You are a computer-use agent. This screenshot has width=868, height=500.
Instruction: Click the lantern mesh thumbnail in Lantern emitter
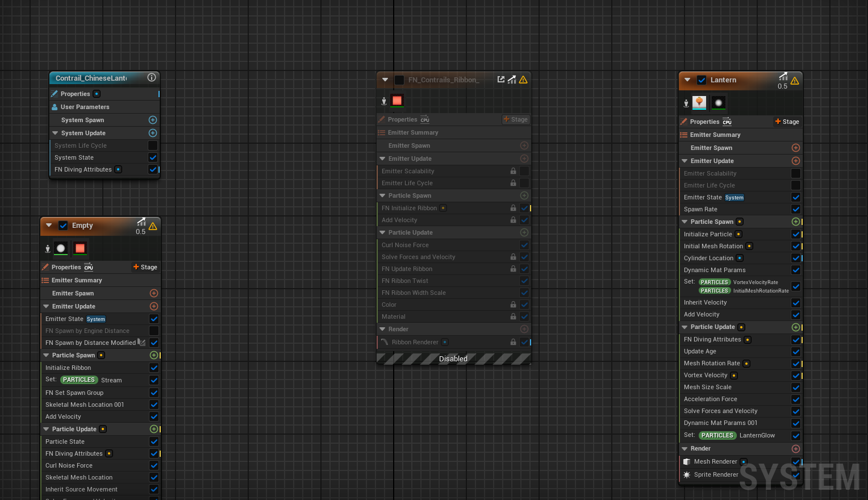point(699,103)
